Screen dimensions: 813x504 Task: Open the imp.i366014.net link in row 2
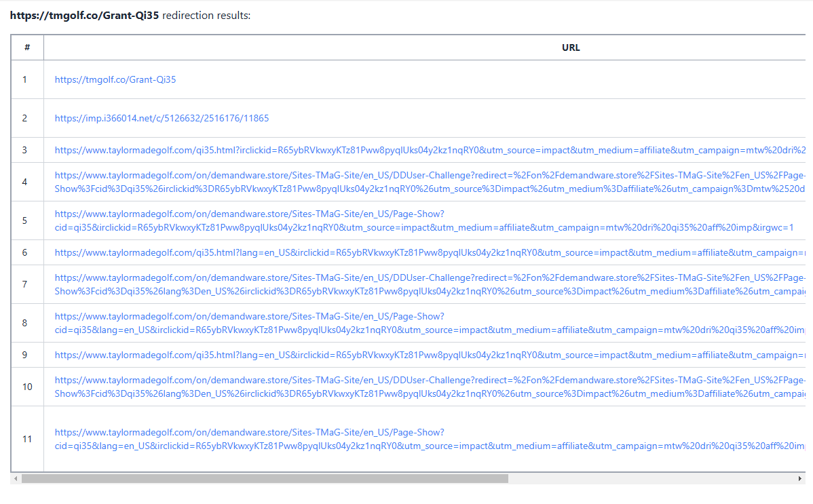162,118
